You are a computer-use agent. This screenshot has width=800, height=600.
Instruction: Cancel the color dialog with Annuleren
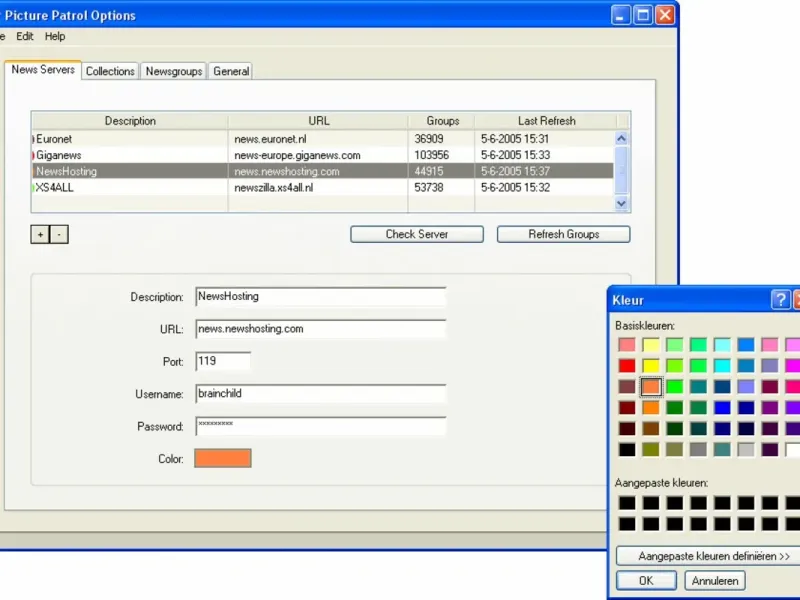pos(715,580)
